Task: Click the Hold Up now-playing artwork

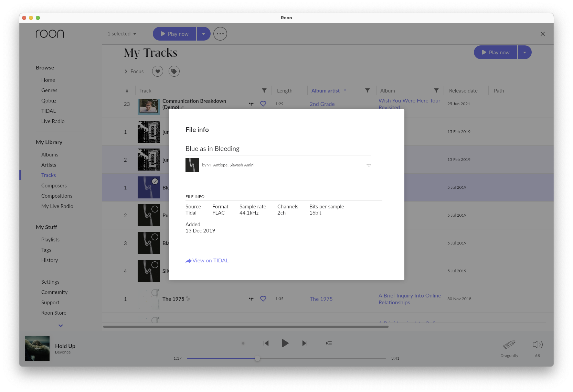Action: (x=37, y=349)
